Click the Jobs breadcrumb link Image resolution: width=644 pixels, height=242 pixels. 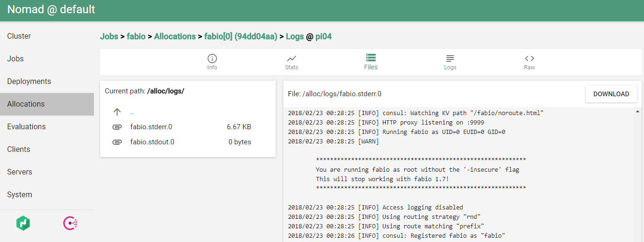click(109, 36)
